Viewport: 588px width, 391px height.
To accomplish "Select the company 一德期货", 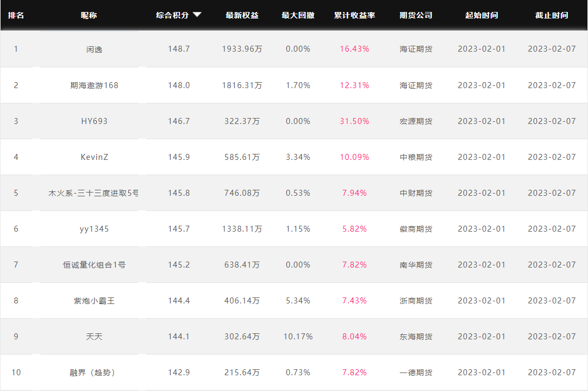I will tap(416, 373).
